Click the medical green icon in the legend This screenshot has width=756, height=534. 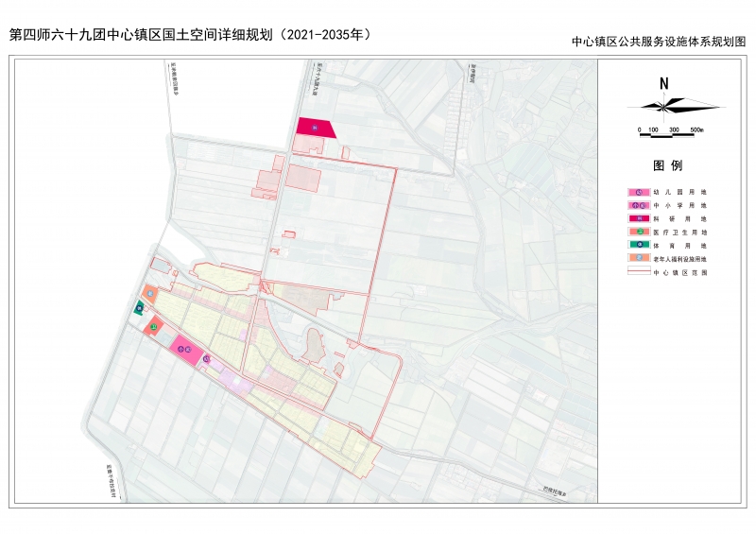coord(639,232)
